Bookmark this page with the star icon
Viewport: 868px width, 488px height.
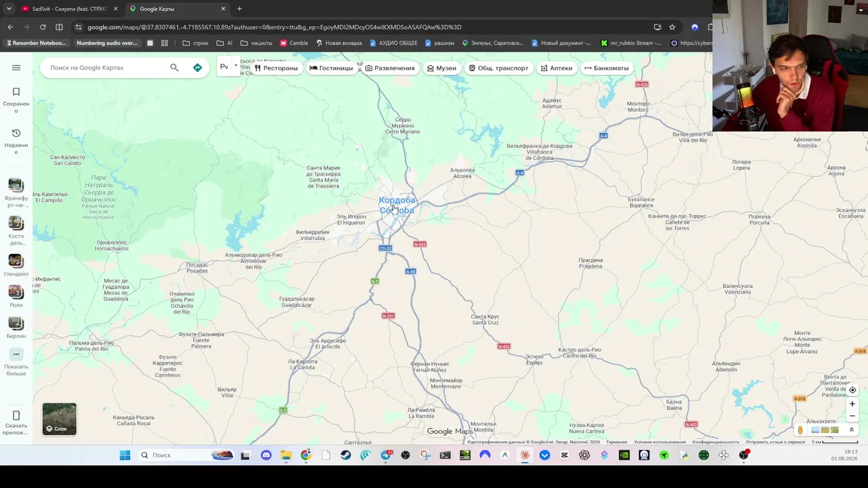click(672, 27)
